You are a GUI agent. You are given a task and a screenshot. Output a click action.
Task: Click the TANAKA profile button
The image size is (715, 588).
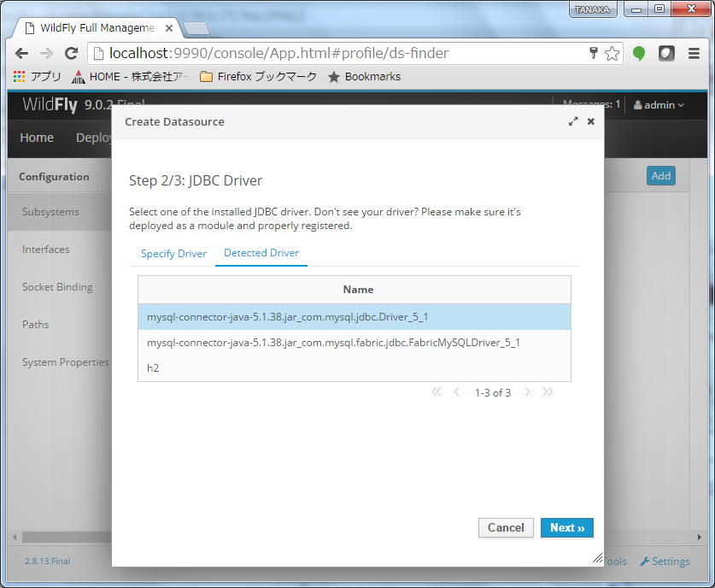point(593,9)
